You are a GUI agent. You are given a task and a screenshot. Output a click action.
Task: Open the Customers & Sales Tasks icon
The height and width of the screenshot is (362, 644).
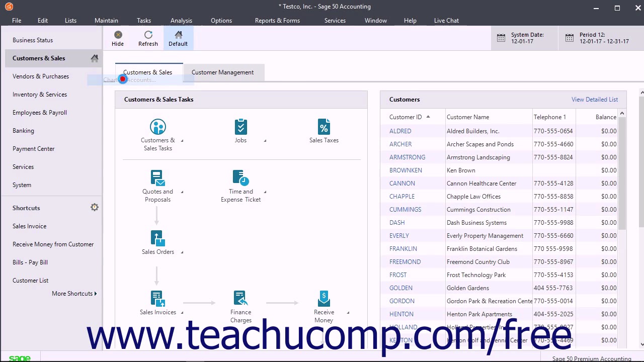(x=157, y=127)
